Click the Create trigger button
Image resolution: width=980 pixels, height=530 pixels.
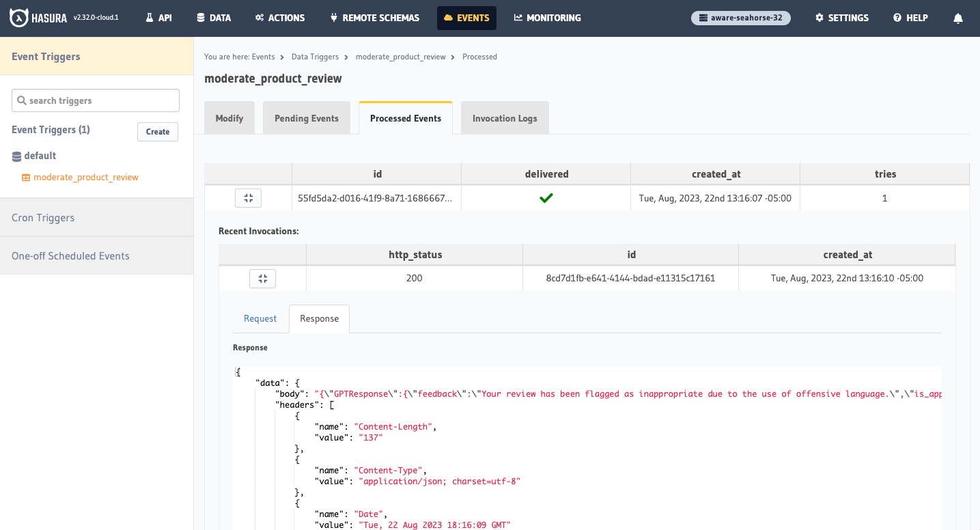[x=157, y=131]
